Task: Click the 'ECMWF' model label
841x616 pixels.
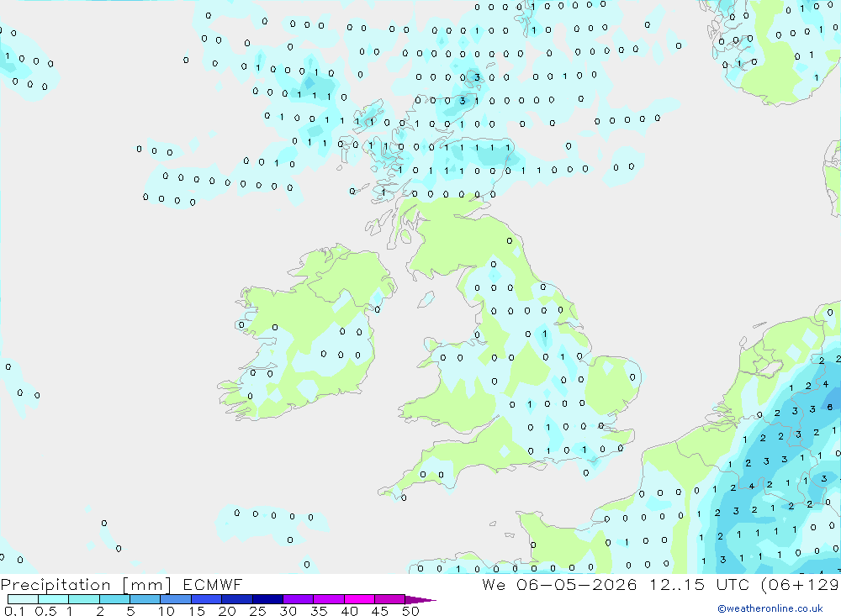Action: [213, 585]
